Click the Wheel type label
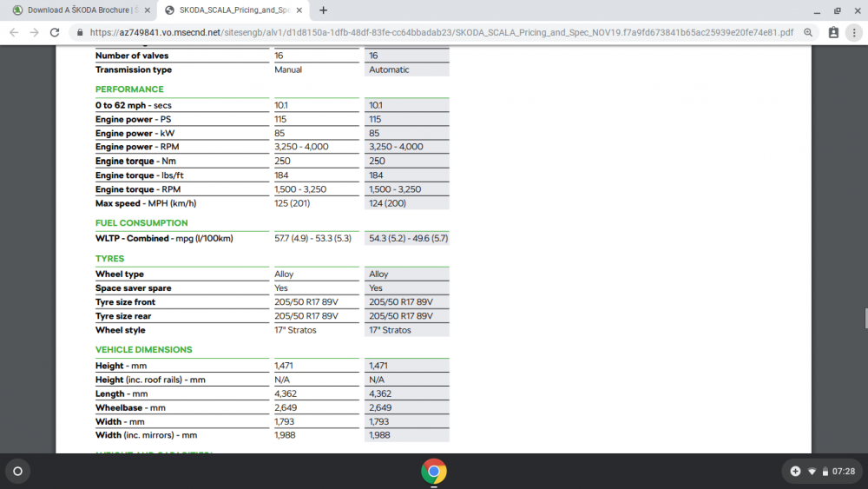Image resolution: width=868 pixels, height=489 pixels. point(119,274)
